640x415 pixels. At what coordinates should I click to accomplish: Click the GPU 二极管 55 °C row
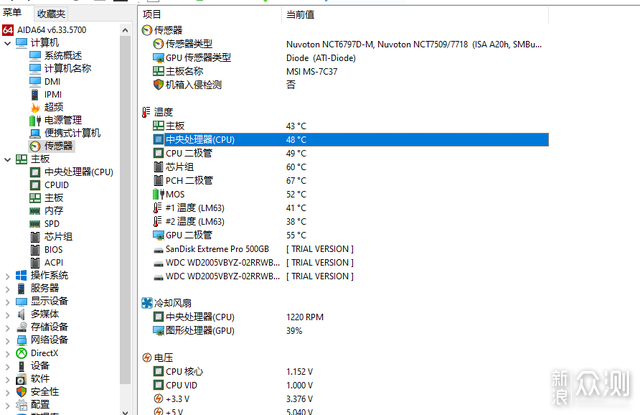pyautogui.click(x=351, y=235)
